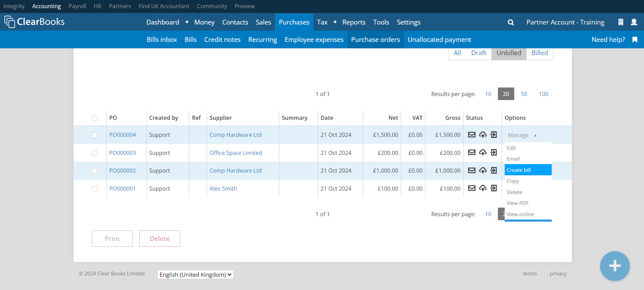Open the terms footer link

click(x=530, y=274)
